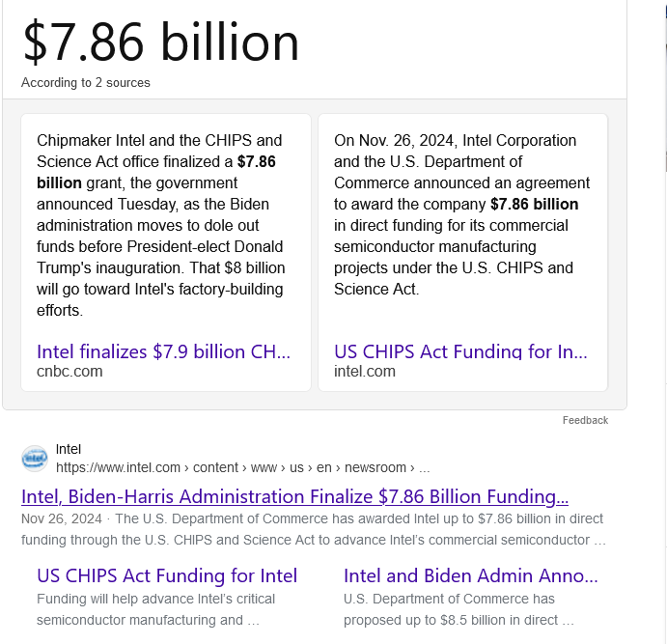Click the cnbc.com source label
The width and height of the screenshot is (667, 644).
point(69,371)
